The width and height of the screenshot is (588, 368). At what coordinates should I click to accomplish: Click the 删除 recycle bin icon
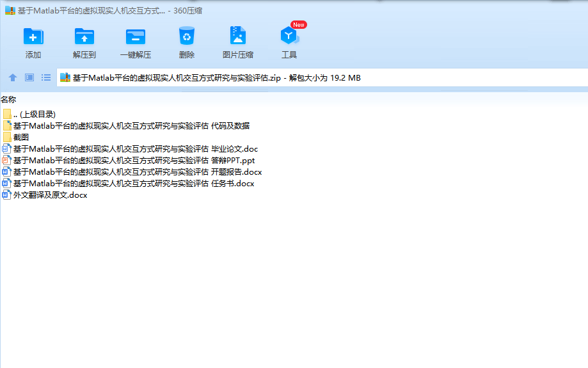click(x=186, y=36)
